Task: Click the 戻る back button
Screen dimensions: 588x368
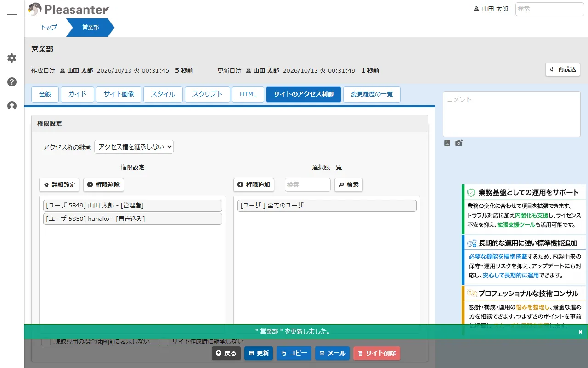Action: (226, 353)
